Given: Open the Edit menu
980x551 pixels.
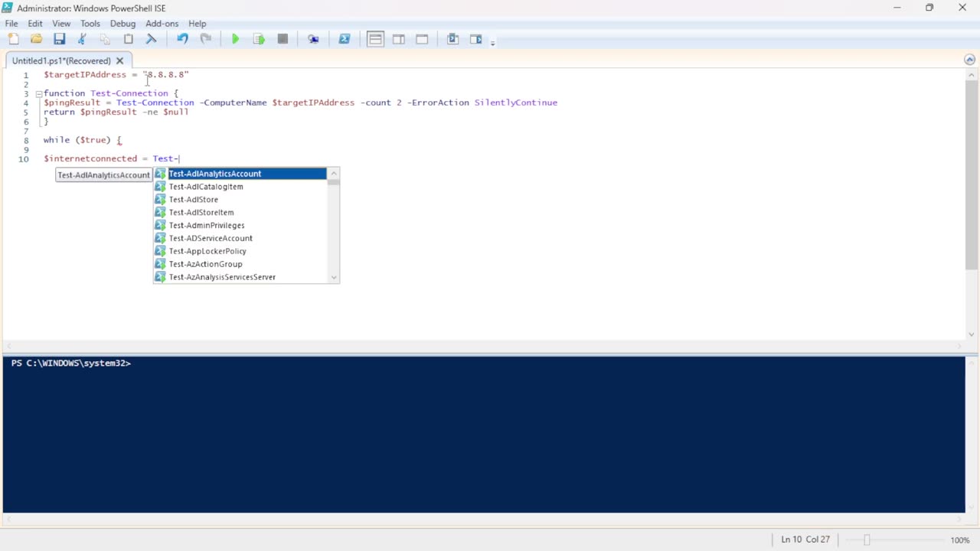Looking at the screenshot, I should tap(35, 24).
